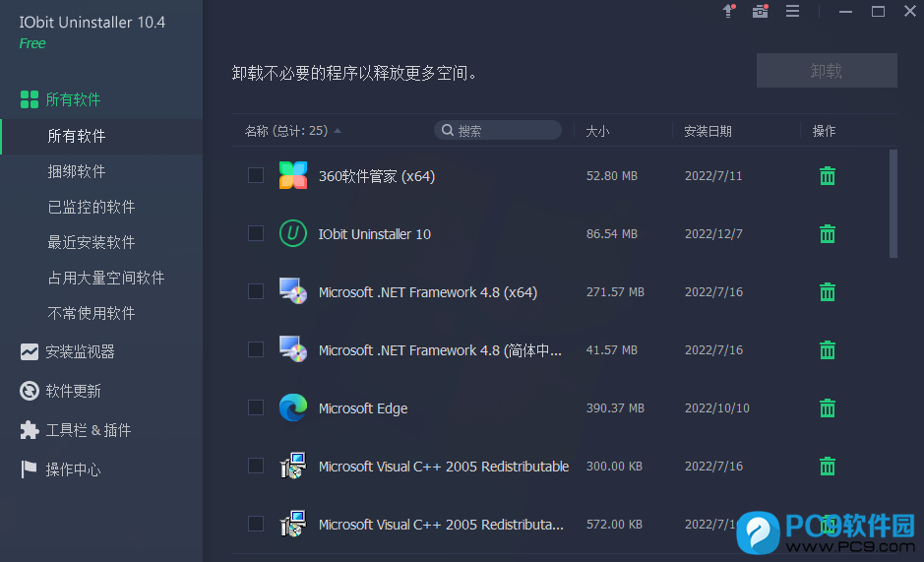The height and width of the screenshot is (562, 924).
Task: Click the 52.80 MB size value
Action: (x=612, y=176)
